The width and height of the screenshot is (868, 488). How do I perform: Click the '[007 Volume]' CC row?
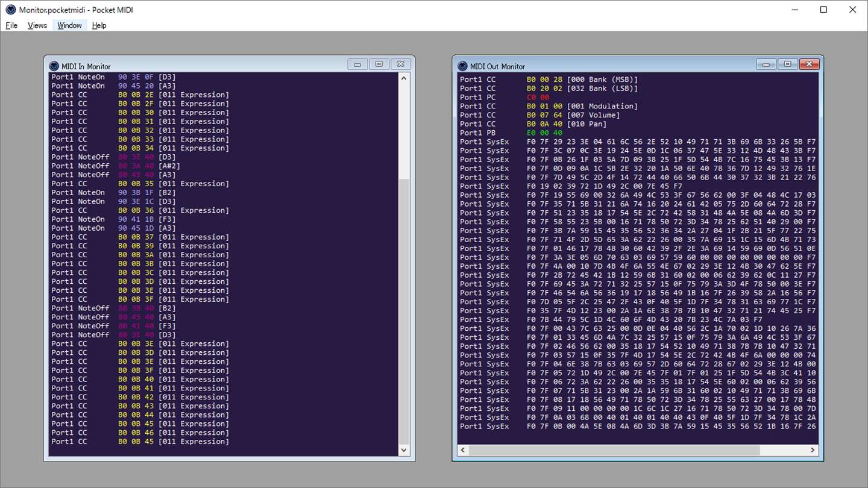[x=539, y=115]
